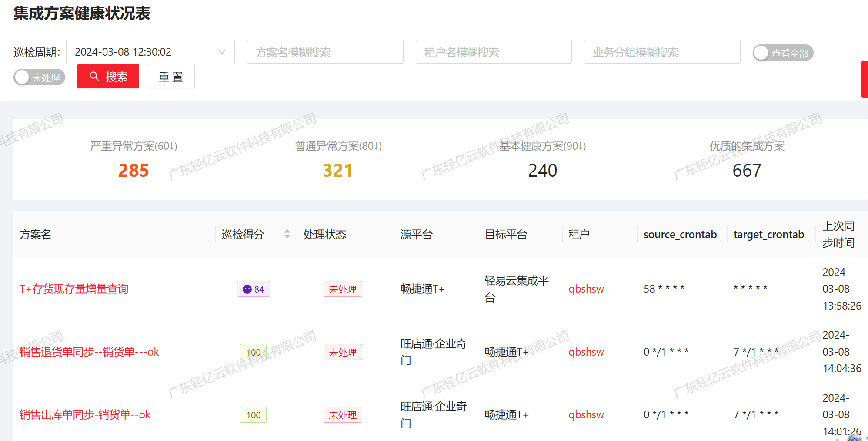868x441 pixels.
Task: Click the 优质的集成方案 count 667
Action: tap(747, 170)
